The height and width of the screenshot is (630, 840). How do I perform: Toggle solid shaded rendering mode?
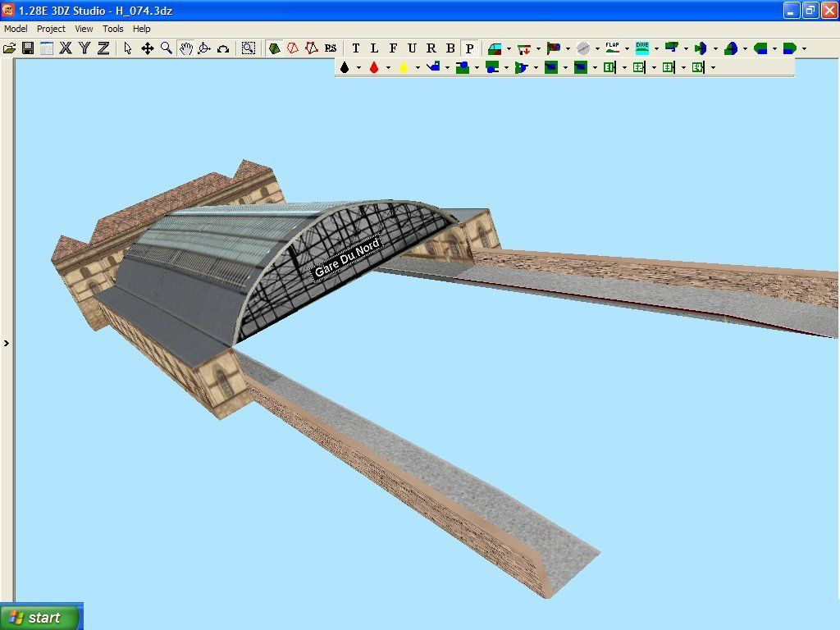coord(274,48)
